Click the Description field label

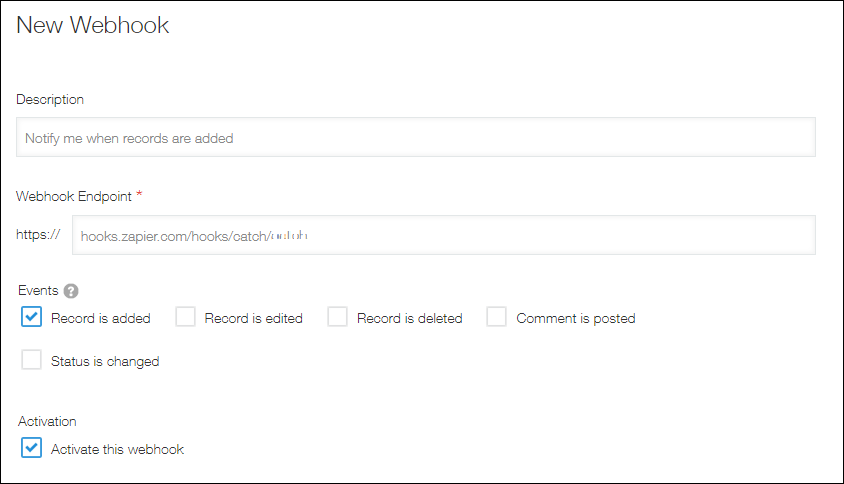[50, 99]
